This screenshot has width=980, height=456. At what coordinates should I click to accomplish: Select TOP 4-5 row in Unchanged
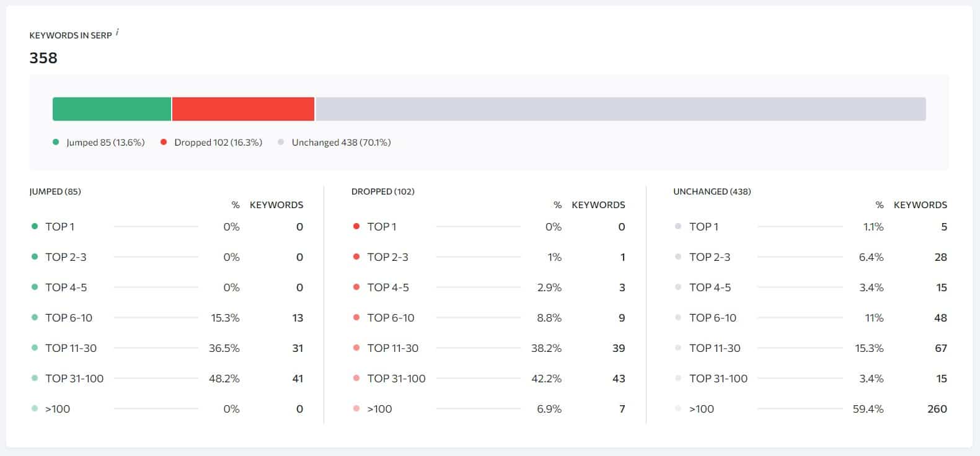pyautogui.click(x=810, y=287)
